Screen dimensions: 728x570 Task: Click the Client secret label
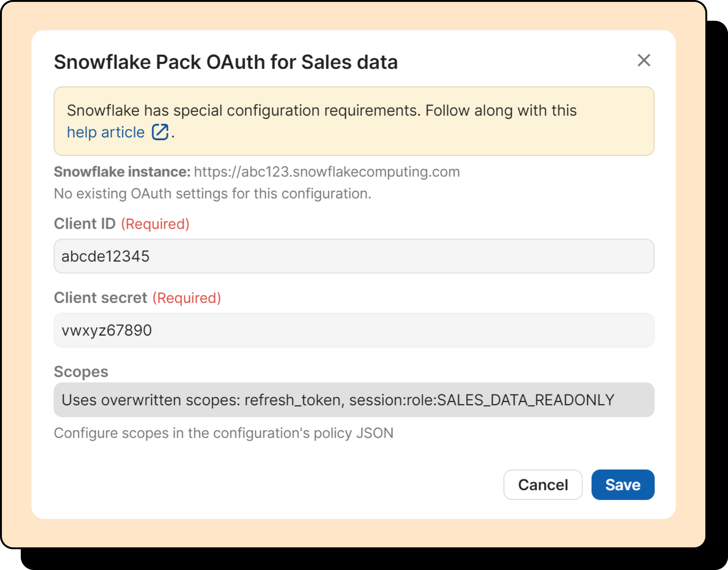(100, 298)
